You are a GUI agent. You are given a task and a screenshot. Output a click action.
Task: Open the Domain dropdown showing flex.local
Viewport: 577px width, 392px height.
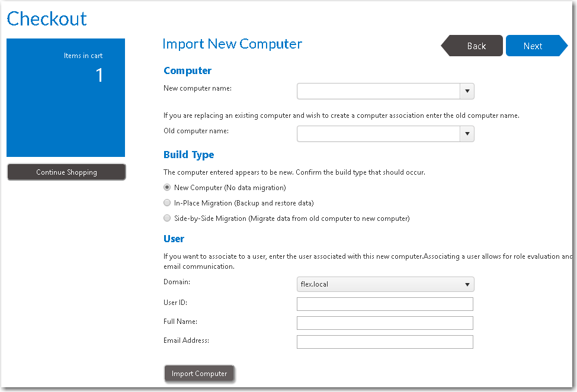(385, 284)
